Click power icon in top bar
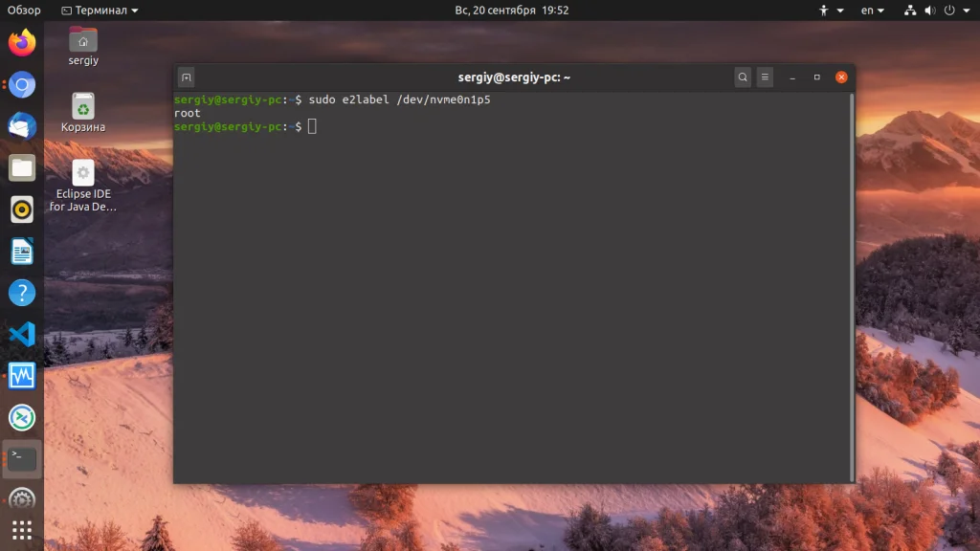The image size is (980, 551). (949, 10)
